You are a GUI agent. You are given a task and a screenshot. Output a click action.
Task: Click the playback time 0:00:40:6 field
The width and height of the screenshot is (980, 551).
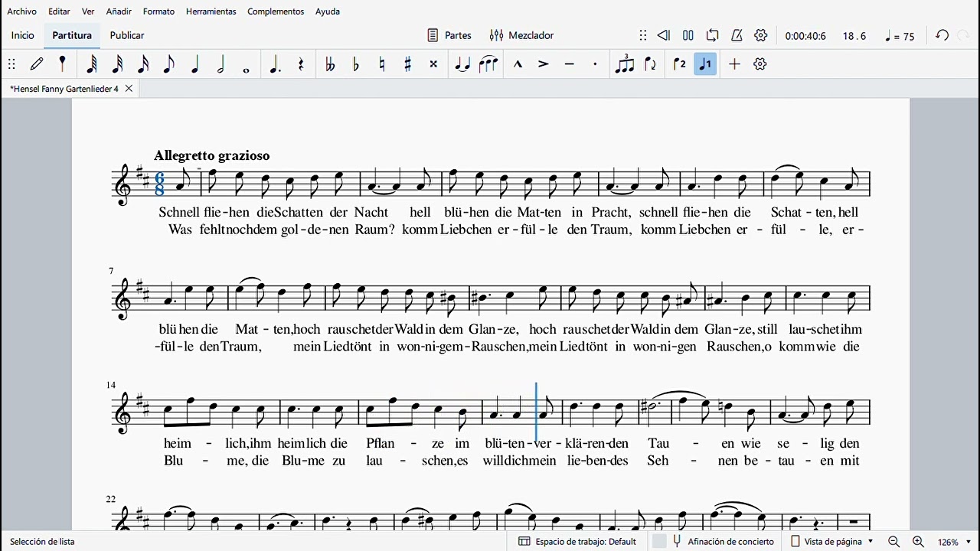click(805, 36)
